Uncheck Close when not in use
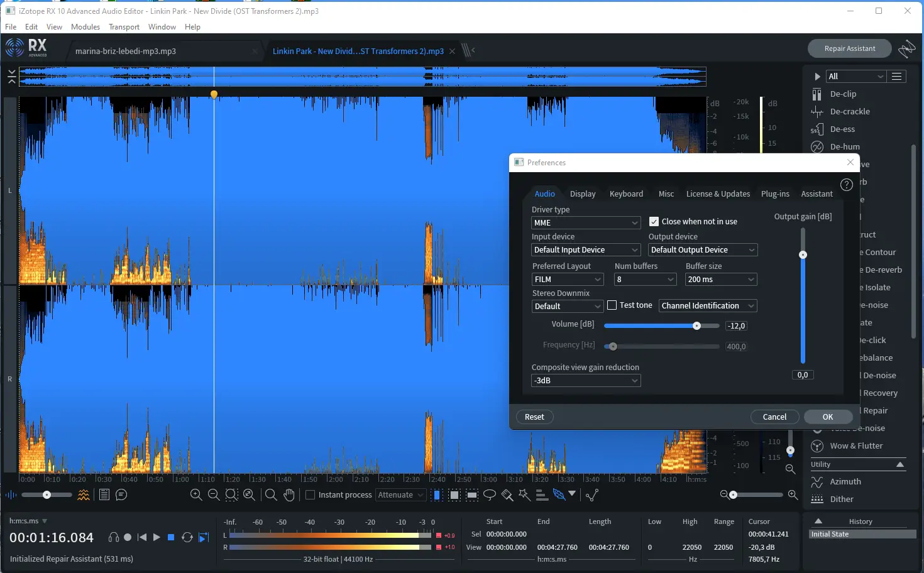The height and width of the screenshot is (573, 924). pyautogui.click(x=654, y=222)
